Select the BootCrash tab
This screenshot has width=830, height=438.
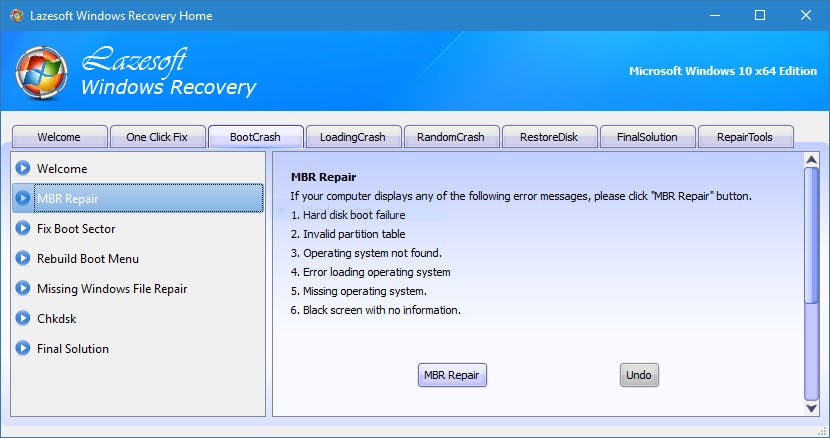coord(255,137)
